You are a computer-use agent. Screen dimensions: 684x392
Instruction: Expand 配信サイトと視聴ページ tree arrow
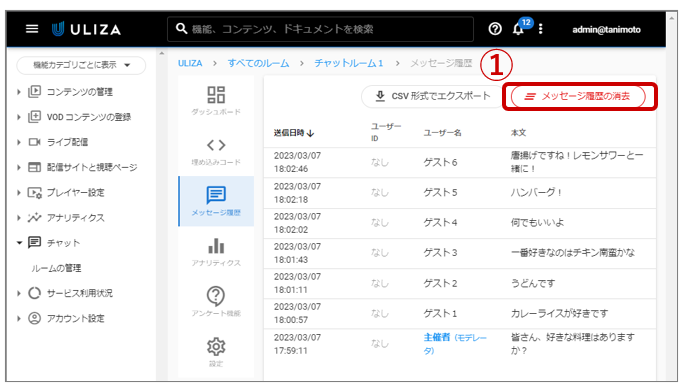coord(19,167)
